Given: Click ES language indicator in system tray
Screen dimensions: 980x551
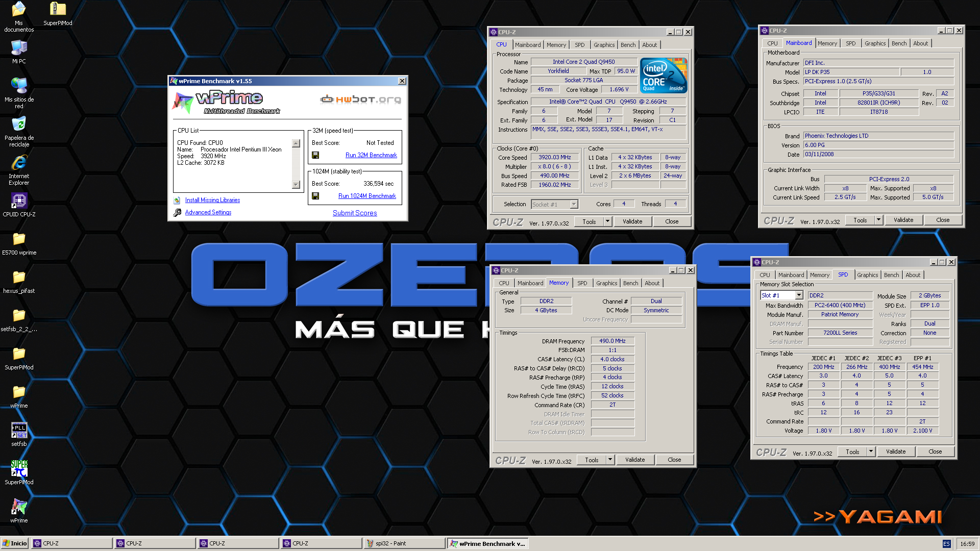Looking at the screenshot, I should [x=946, y=544].
